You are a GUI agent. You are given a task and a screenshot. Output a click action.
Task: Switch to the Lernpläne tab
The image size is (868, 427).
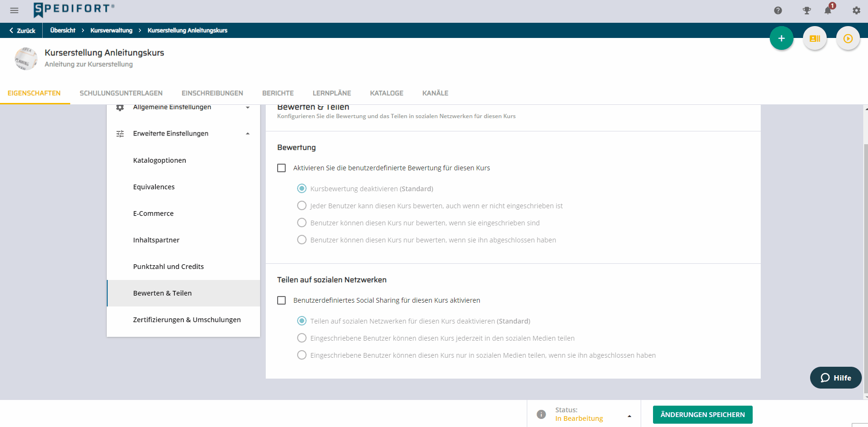pos(332,93)
